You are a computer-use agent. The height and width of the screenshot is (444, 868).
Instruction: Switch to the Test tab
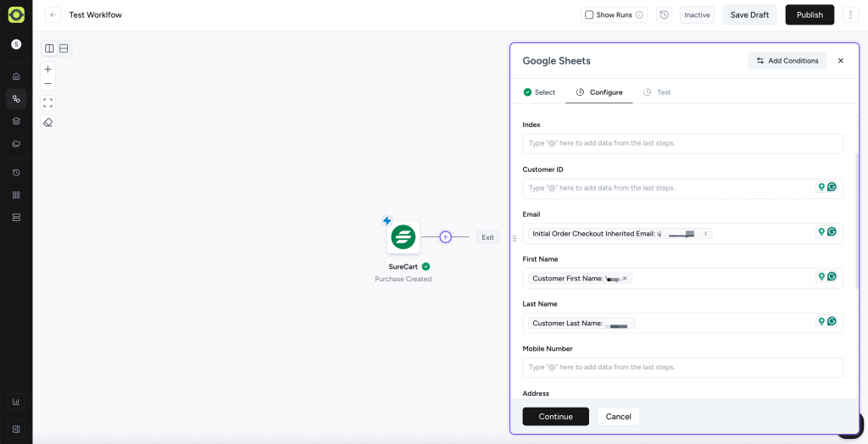[657, 92]
